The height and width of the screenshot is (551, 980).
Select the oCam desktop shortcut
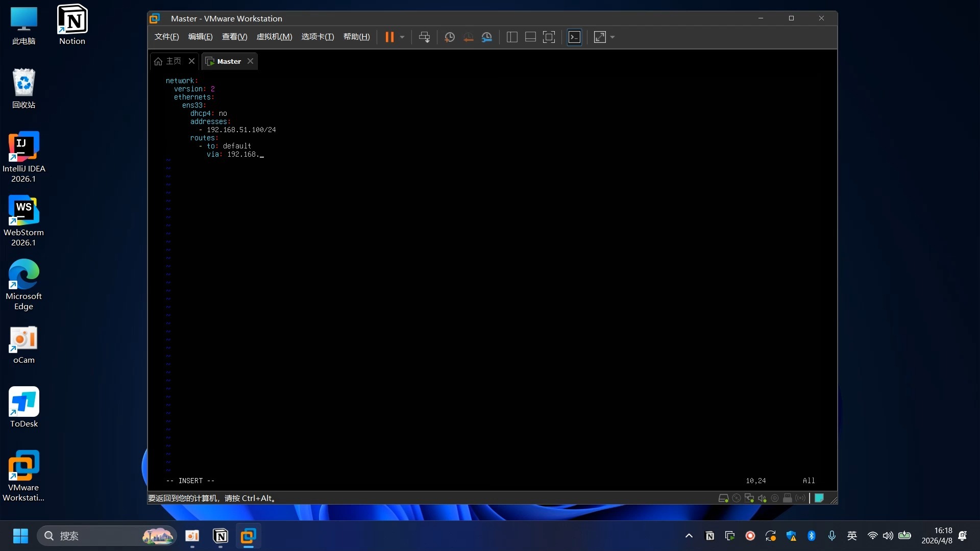pos(23,345)
